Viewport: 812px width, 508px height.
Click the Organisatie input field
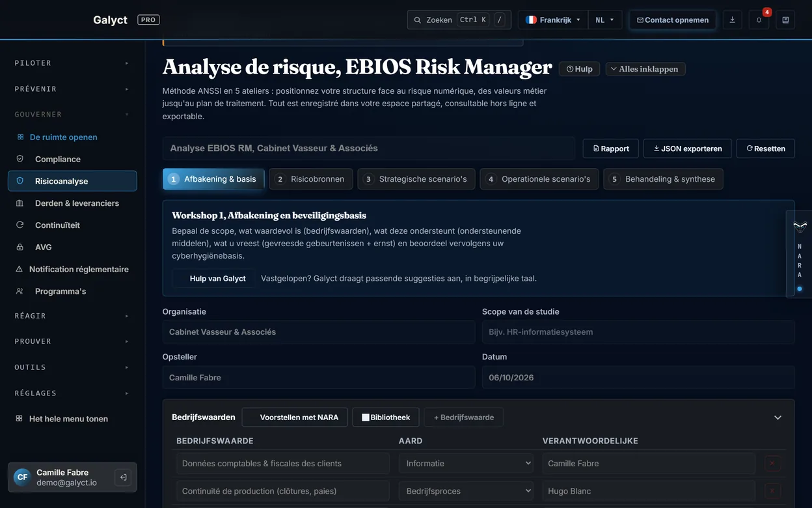pyautogui.click(x=319, y=332)
